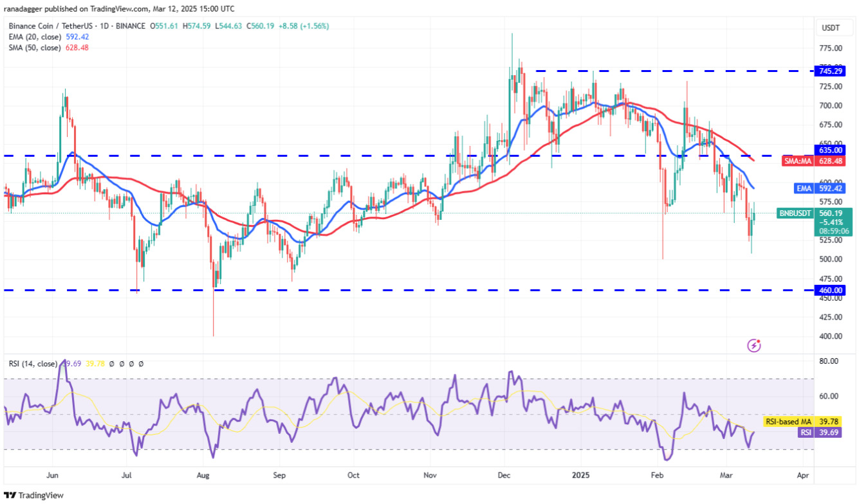The height and width of the screenshot is (504, 859).
Task: Click the purple lightning bolt icon
Action: (x=754, y=346)
